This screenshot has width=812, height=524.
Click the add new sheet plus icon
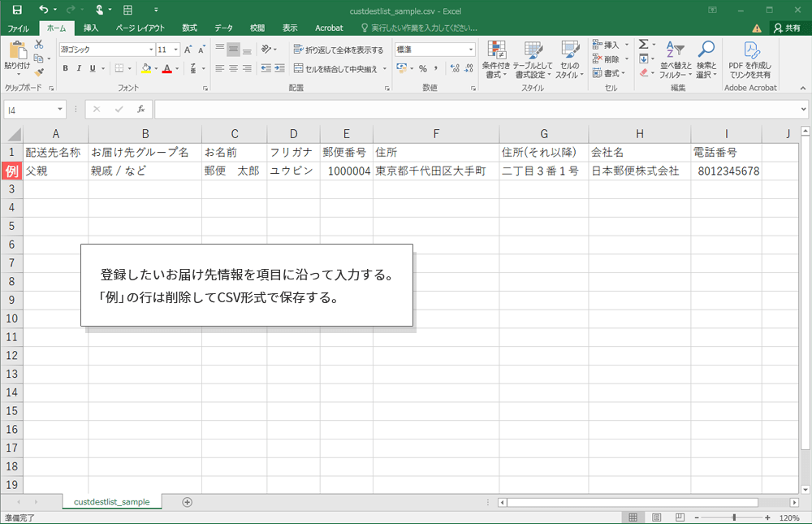(x=188, y=502)
